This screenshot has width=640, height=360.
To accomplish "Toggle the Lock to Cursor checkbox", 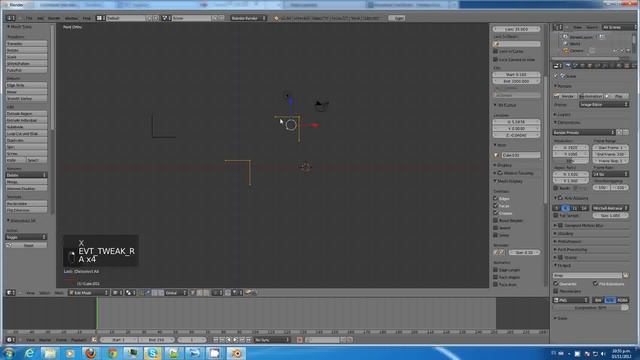I will click(496, 51).
